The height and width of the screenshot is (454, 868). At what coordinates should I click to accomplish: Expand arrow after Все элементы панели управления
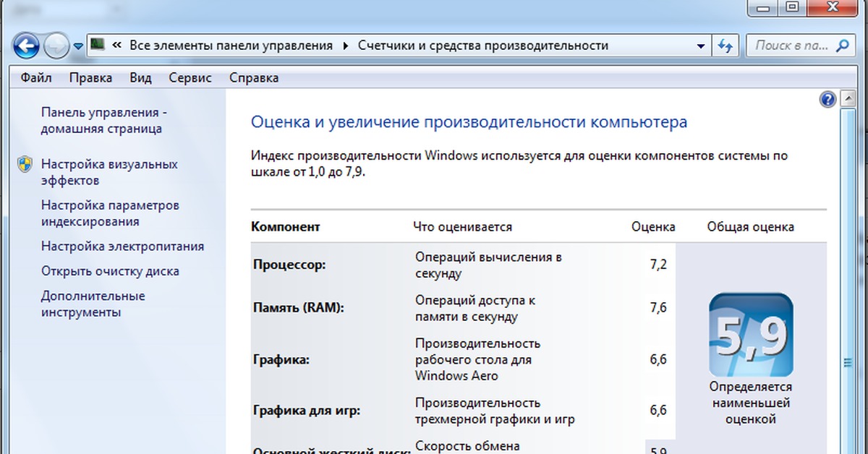345,46
